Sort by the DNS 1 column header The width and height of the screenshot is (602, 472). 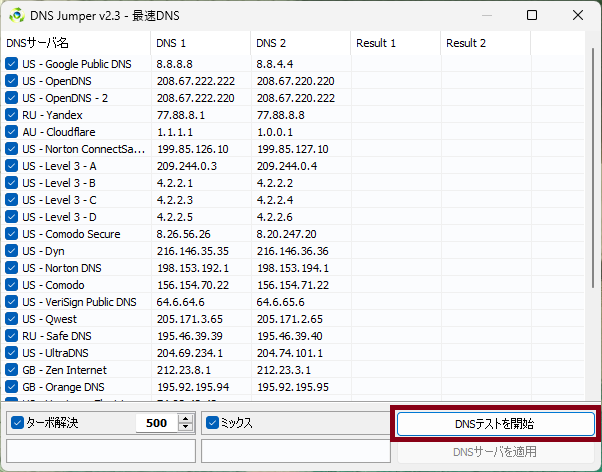(x=200, y=43)
